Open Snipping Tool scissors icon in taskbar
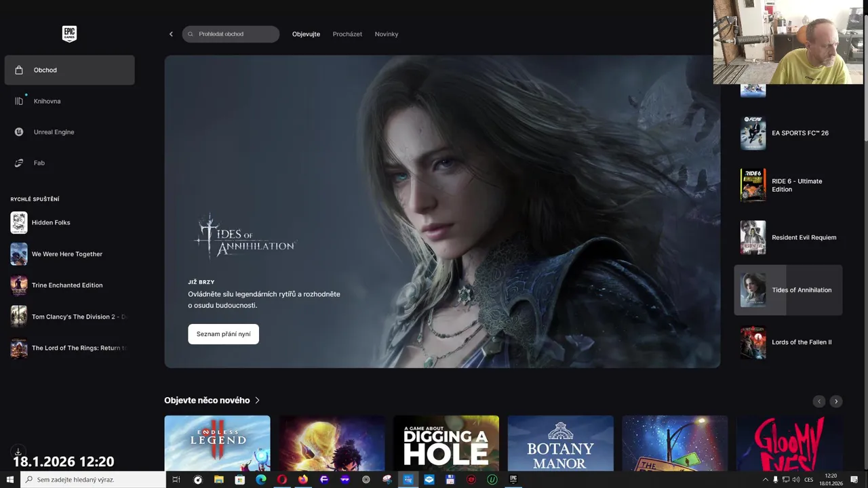This screenshot has height=488, width=868. pos(387,479)
